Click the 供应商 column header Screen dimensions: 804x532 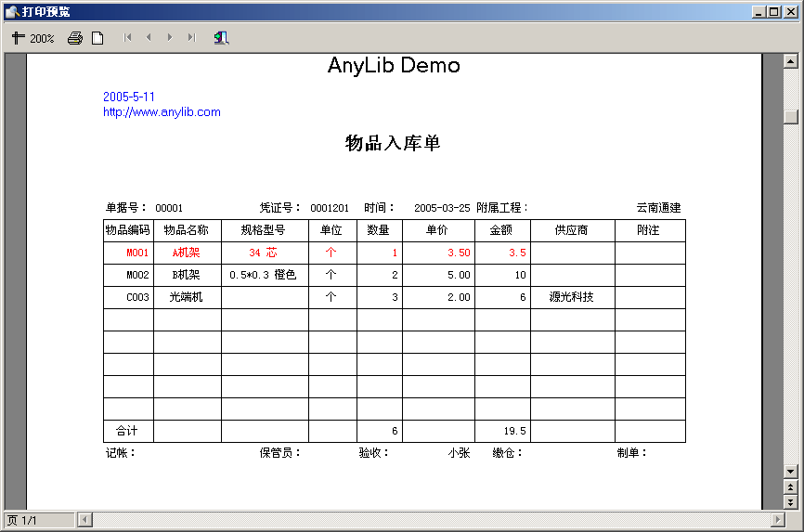tap(571, 230)
